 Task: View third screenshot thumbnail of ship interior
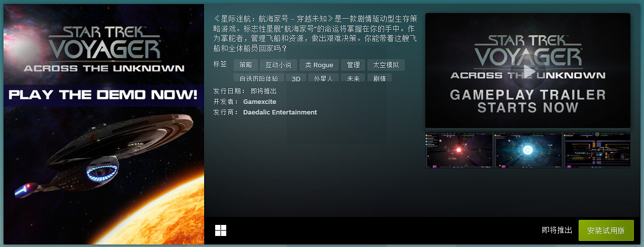point(597,150)
